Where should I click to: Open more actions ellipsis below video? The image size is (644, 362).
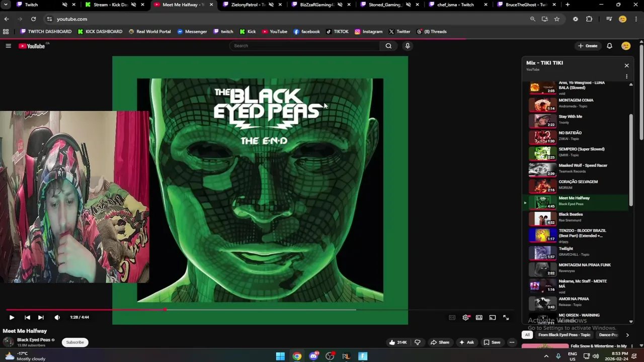point(512,342)
